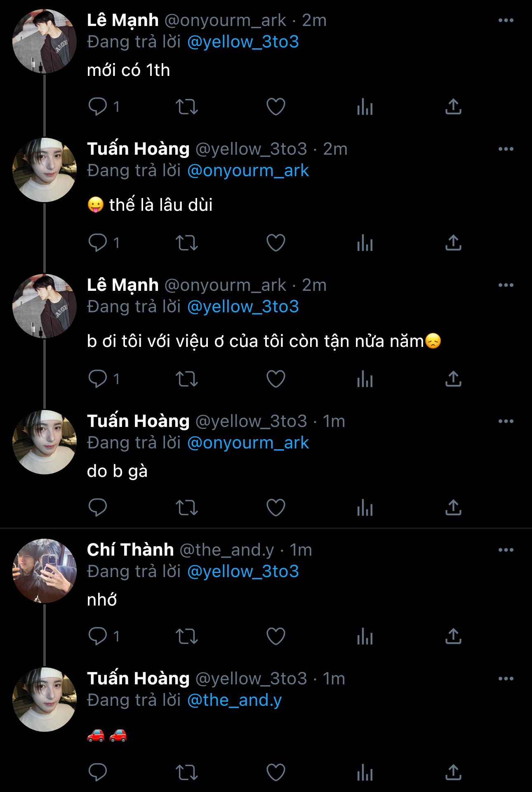Open @yellow_3to3 mention in Chí Thành's reply
This screenshot has height=792, width=532.
click(243, 571)
